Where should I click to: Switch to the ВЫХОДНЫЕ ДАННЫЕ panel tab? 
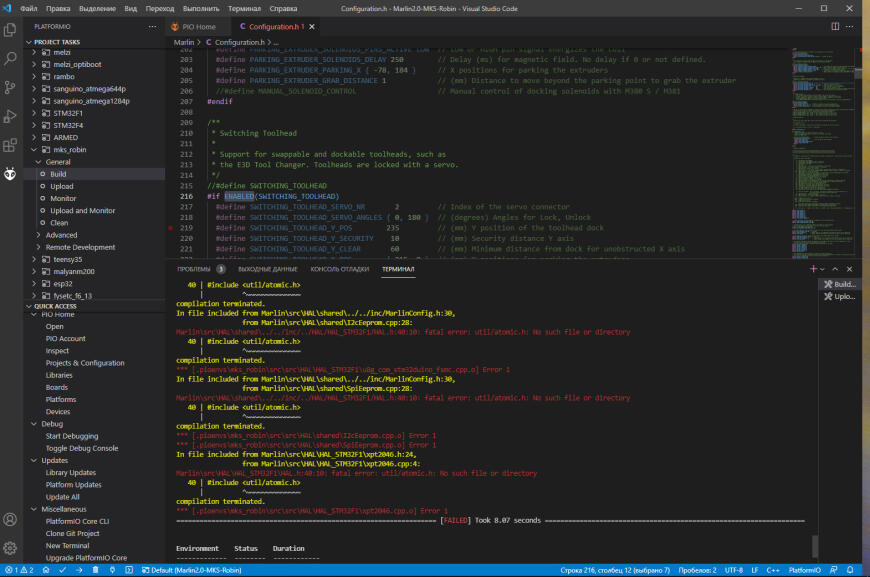pos(267,269)
